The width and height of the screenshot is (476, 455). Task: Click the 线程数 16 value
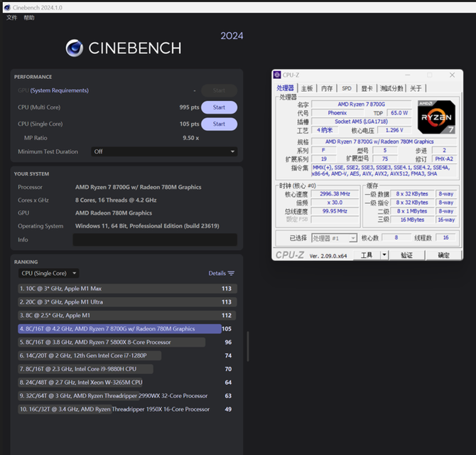pyautogui.click(x=445, y=238)
